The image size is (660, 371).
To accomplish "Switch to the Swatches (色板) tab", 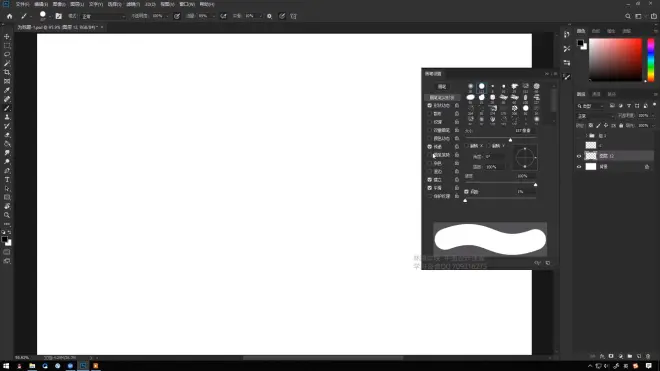I will coord(596,31).
